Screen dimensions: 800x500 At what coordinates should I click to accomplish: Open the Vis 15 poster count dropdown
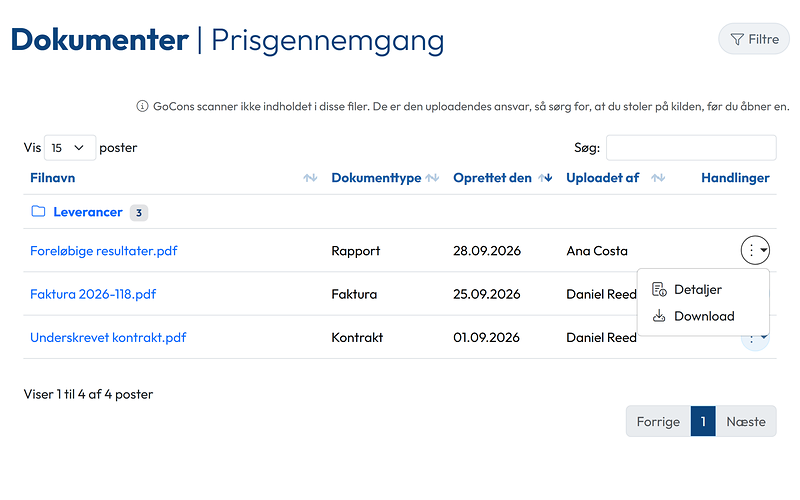click(x=70, y=148)
